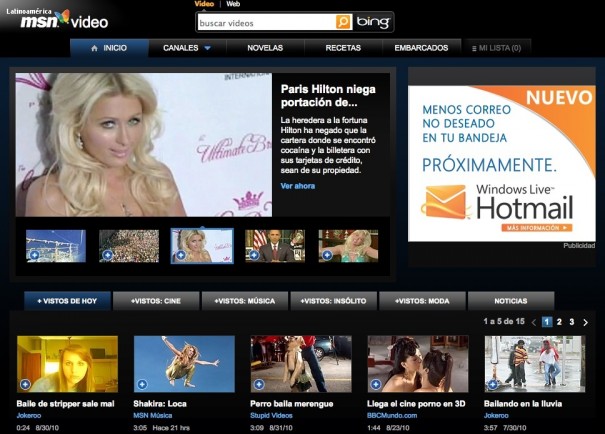
Task: Click the '1 a 5 de 15' results count
Action: [x=504, y=321]
